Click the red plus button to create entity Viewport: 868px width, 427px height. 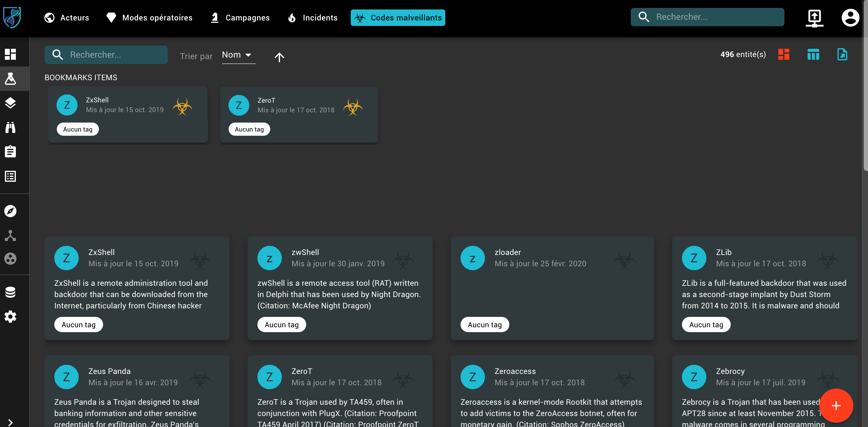click(x=836, y=405)
